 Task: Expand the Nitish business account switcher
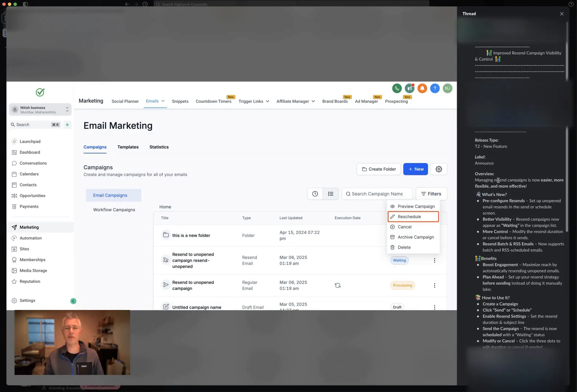tap(40, 110)
